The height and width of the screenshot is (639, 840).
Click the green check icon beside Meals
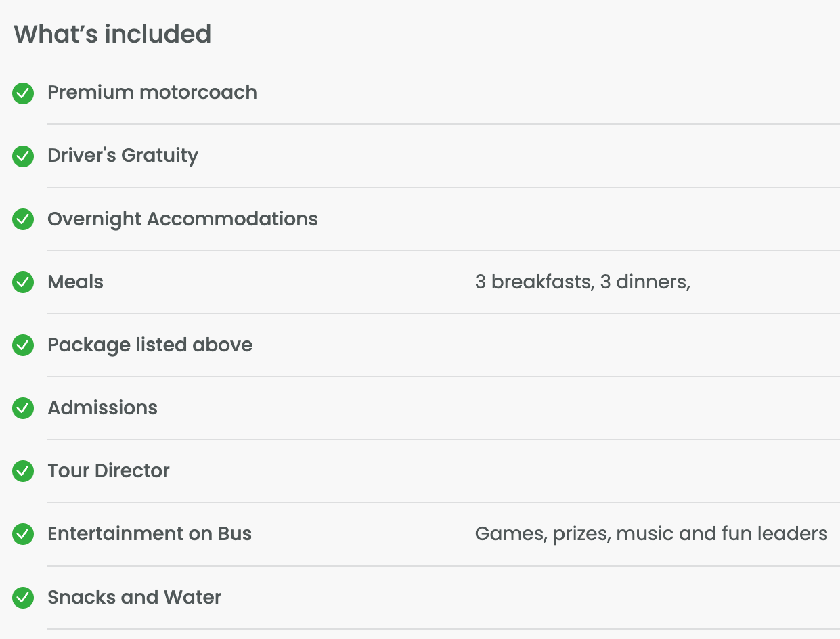23,282
